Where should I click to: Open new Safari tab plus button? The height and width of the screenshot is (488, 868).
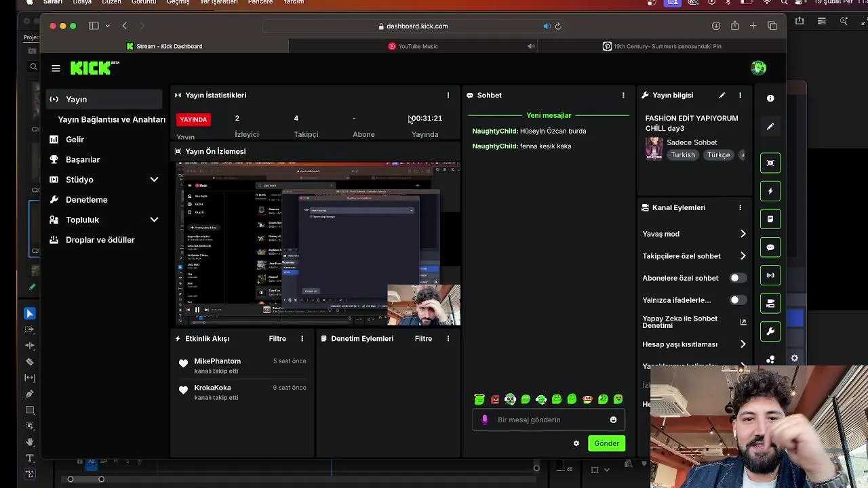coord(753,26)
